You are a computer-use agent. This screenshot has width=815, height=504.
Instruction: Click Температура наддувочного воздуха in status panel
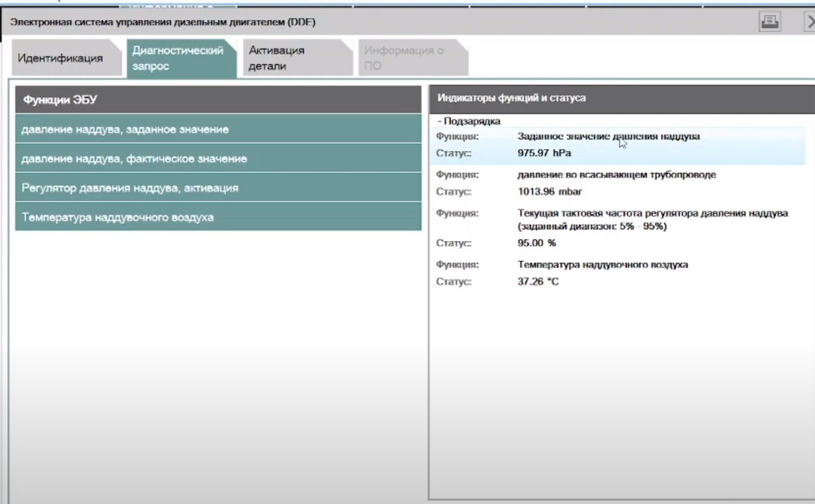coord(603,265)
